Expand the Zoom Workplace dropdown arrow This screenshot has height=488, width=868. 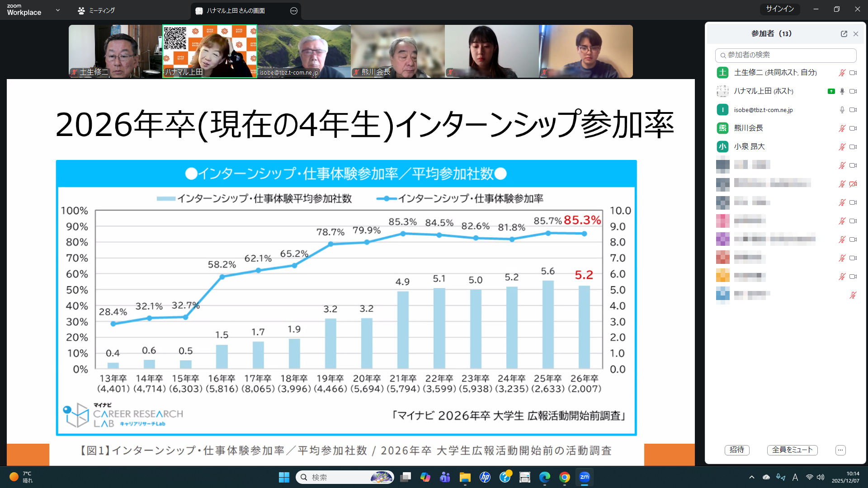point(58,10)
